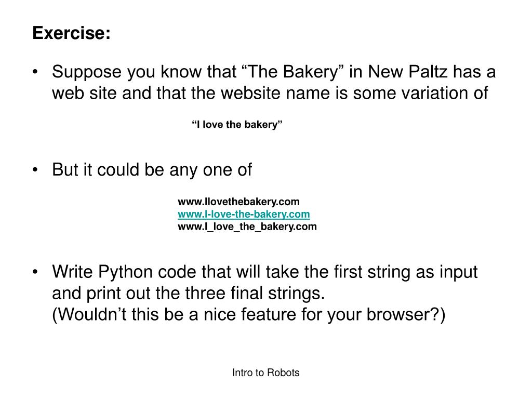Screen dimensions: 532x399
Task: Click the words "New Paltz" in first bullet
Action: click(x=408, y=72)
